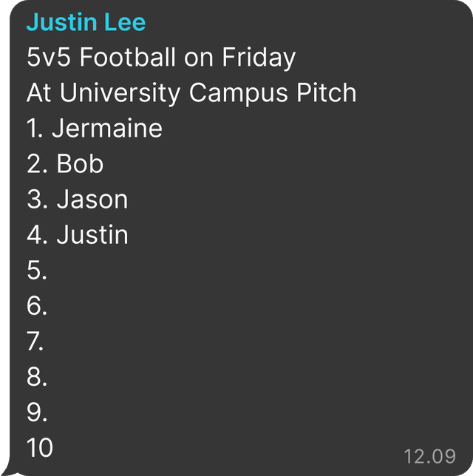Click the "At University Campus Pitch" line

click(x=191, y=93)
